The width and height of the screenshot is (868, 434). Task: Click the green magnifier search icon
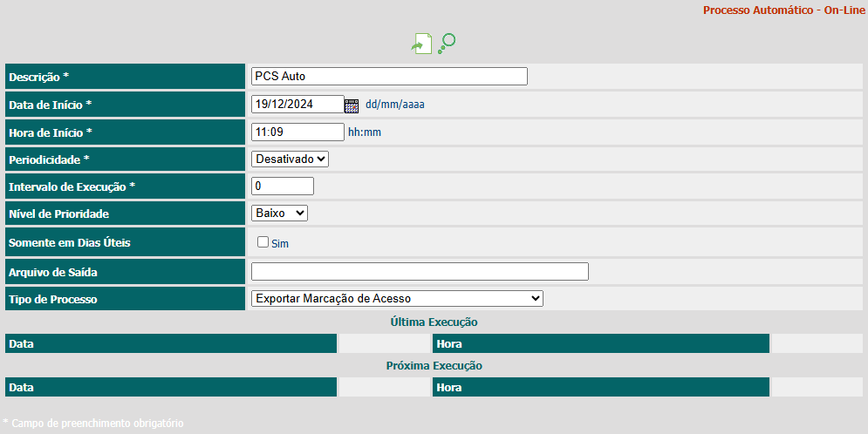pos(447,44)
